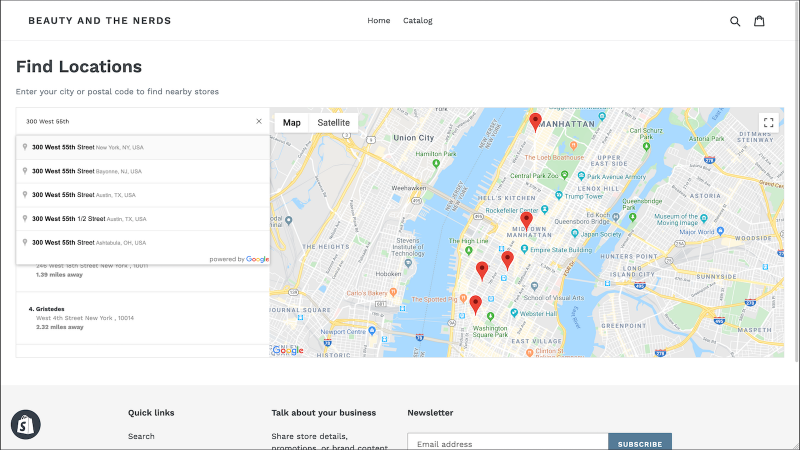Screen dimensions: 800x450
Task: Click the Washington Square Park marker
Action: [x=490, y=317]
